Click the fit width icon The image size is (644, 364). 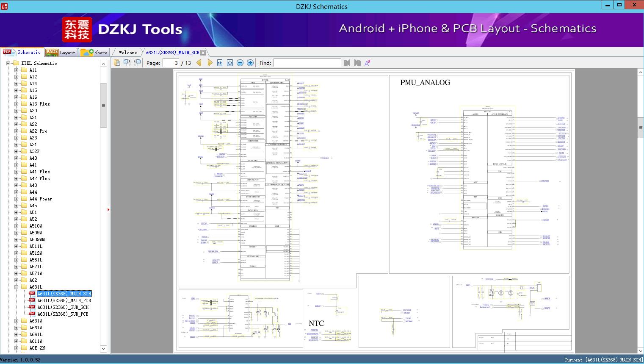pyautogui.click(x=220, y=63)
